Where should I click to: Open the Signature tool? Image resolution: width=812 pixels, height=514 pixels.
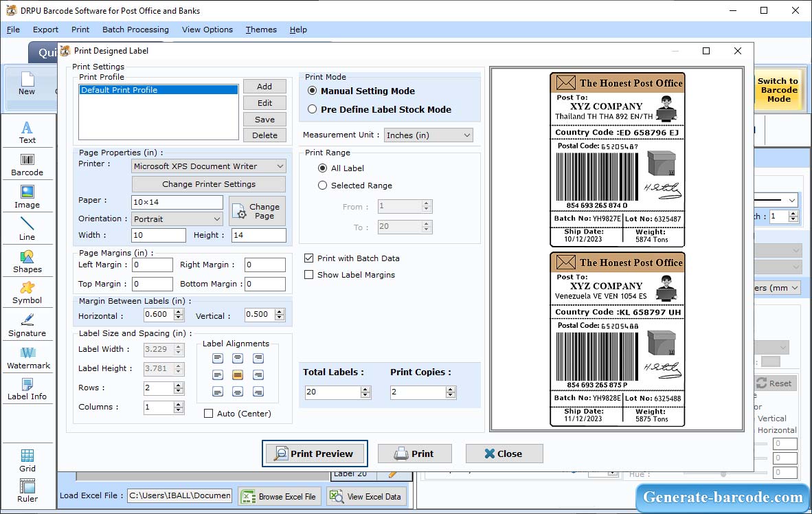coord(27,326)
